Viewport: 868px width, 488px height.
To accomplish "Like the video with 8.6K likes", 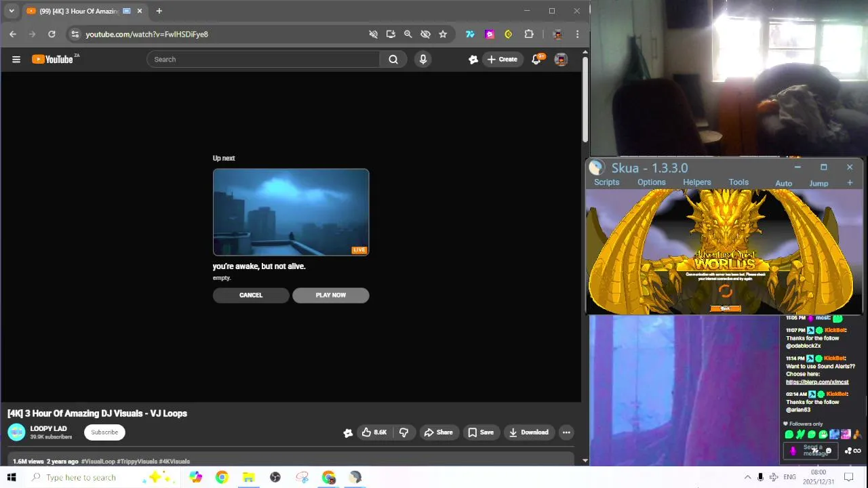I will pos(374,432).
